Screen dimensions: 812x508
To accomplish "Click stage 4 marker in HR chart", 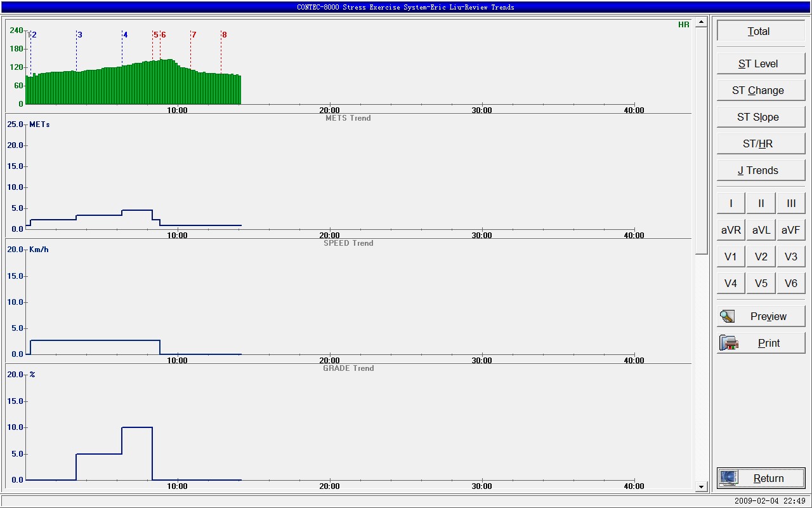I will (x=125, y=35).
